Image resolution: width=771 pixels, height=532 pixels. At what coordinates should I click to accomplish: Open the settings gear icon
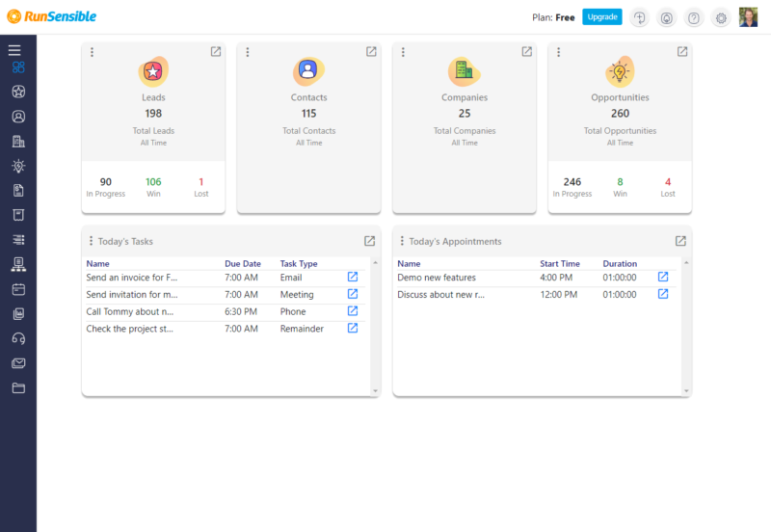point(721,18)
